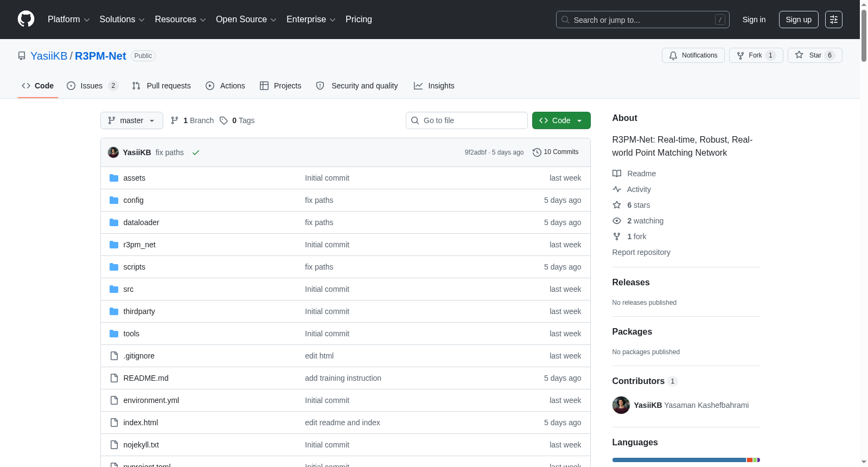
Task: Open the nojekyll.txt file
Action: point(141,445)
